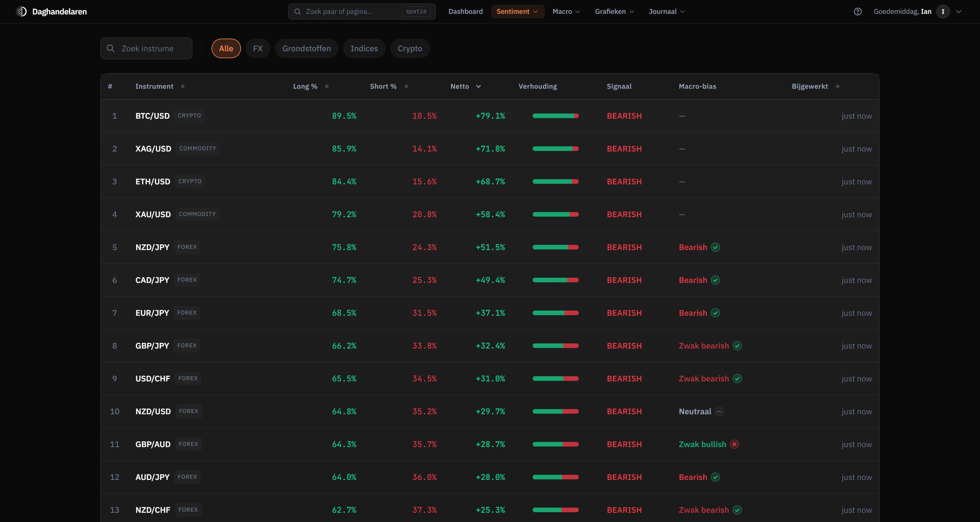
Task: Click the XAU/USD long-short ratio bar
Action: coord(555,214)
